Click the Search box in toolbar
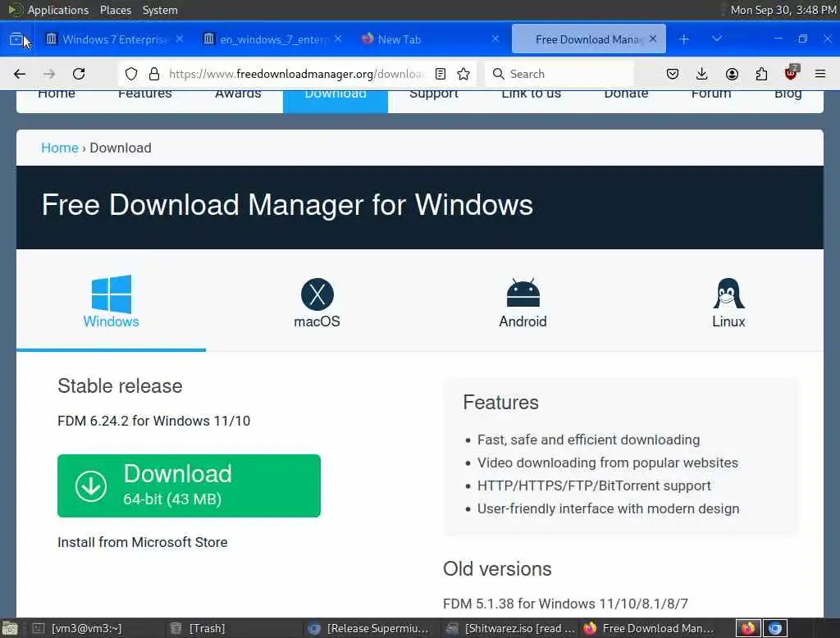The width and height of the screenshot is (840, 638). click(559, 74)
